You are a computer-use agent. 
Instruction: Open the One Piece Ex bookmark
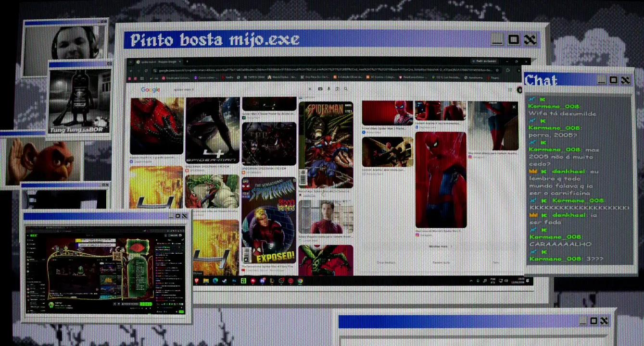click(x=315, y=77)
